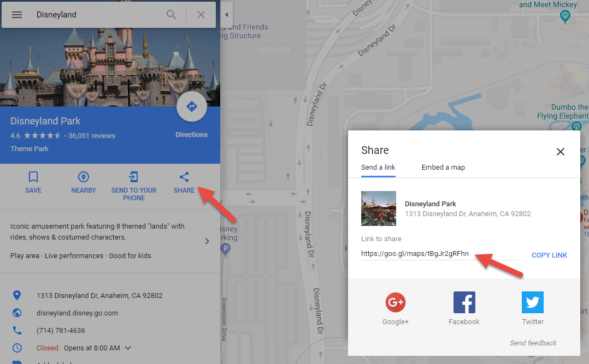Click the website globe icon

pyautogui.click(x=17, y=313)
